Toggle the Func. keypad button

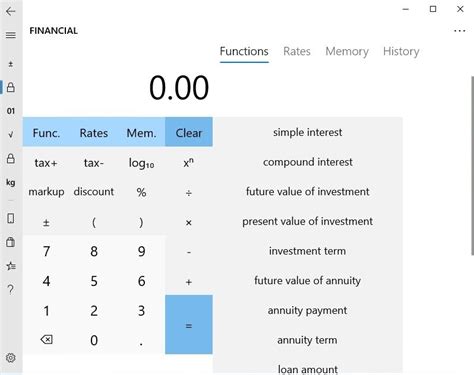(x=46, y=133)
